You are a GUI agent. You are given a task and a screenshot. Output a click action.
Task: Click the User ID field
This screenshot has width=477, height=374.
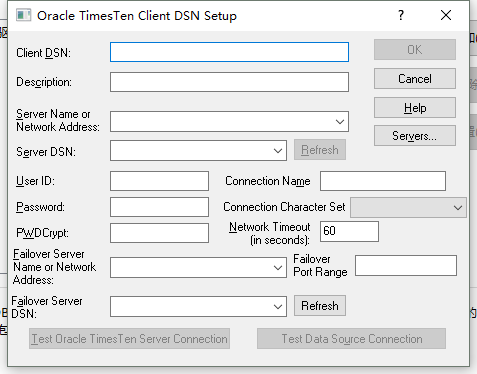(159, 181)
